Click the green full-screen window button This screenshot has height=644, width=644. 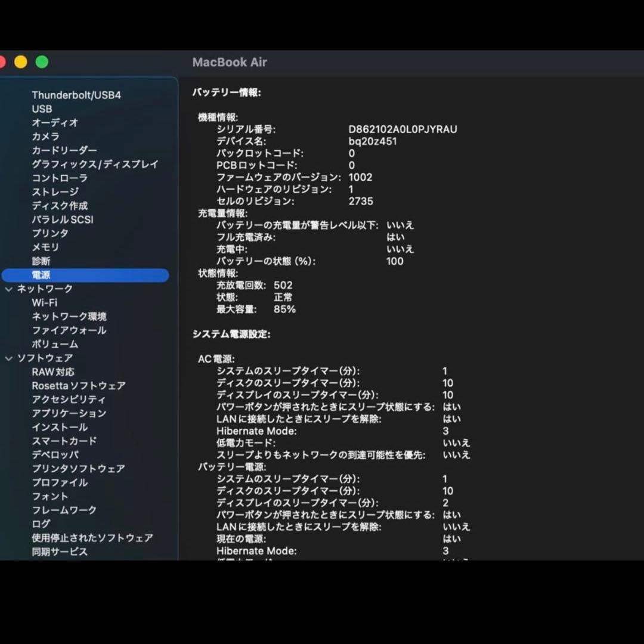(x=42, y=62)
